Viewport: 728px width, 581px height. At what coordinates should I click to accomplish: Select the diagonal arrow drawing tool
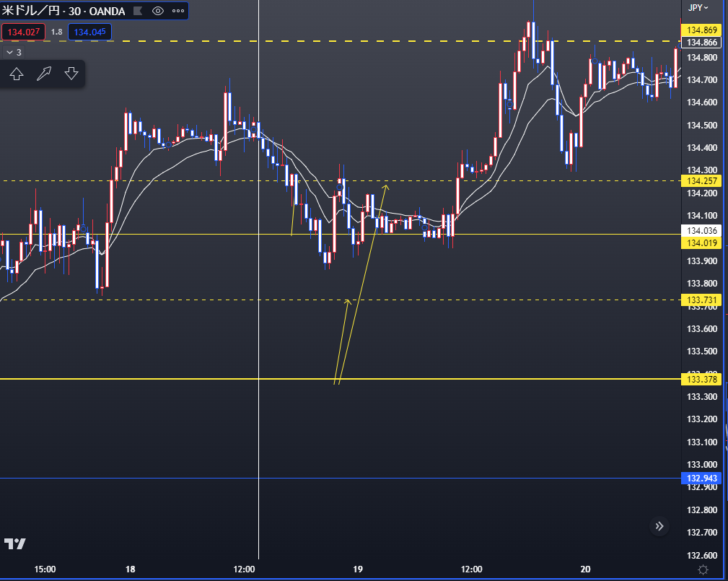tap(44, 74)
